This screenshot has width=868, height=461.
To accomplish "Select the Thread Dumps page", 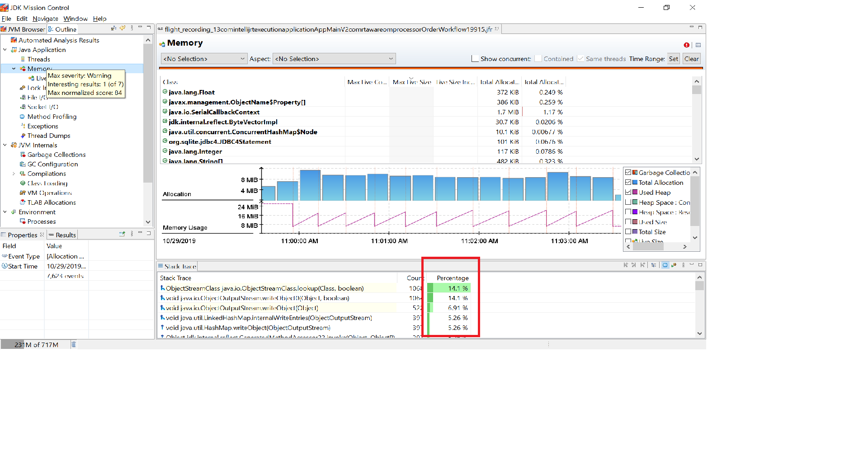I will [x=48, y=136].
